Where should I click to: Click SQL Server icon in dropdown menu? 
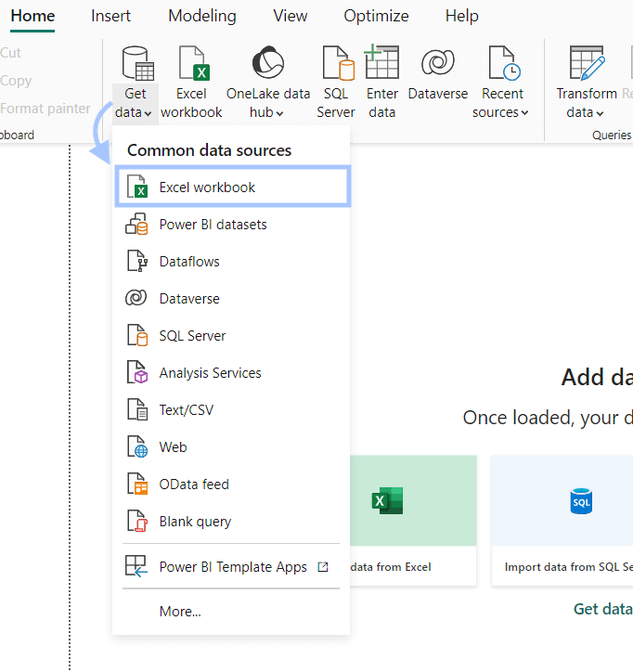(137, 335)
